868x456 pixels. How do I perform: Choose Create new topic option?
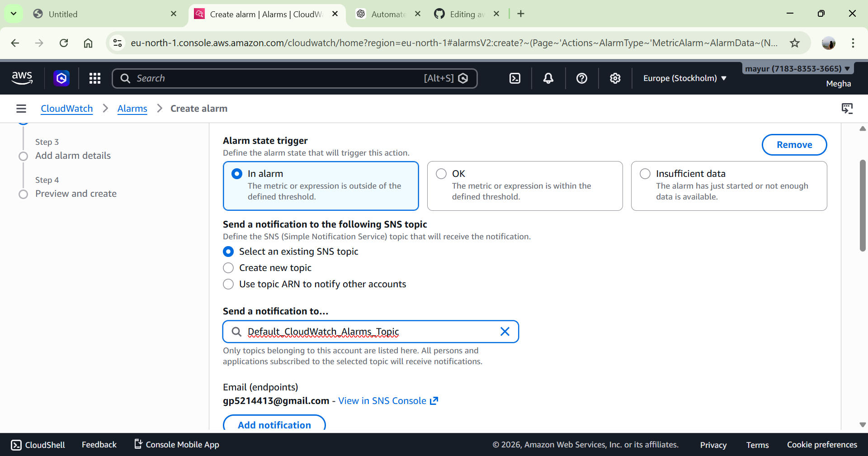click(228, 268)
